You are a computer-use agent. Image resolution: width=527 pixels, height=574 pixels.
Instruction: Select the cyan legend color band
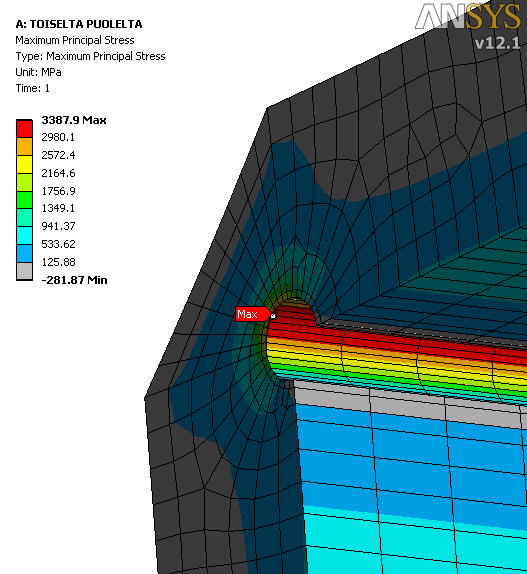pyautogui.click(x=25, y=236)
